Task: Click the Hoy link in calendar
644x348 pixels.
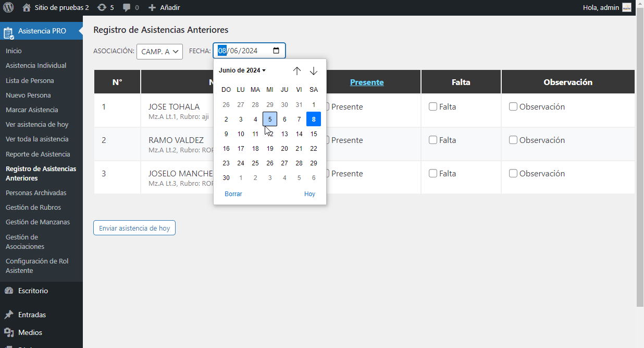Action: [x=309, y=194]
